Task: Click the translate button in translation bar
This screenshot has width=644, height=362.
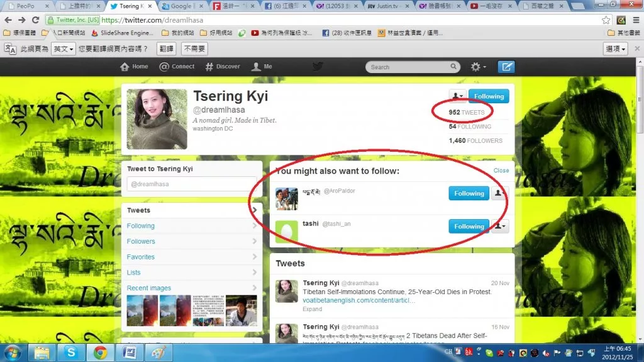Action: pyautogui.click(x=166, y=49)
